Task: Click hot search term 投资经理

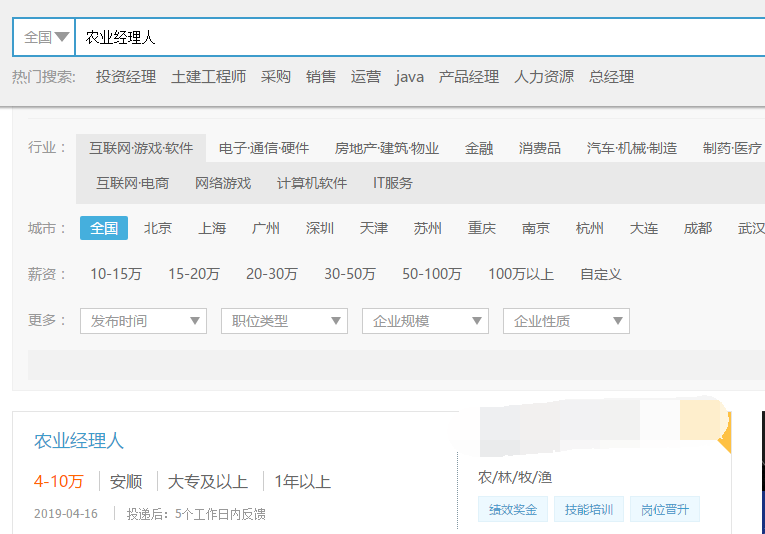Action: coord(126,77)
